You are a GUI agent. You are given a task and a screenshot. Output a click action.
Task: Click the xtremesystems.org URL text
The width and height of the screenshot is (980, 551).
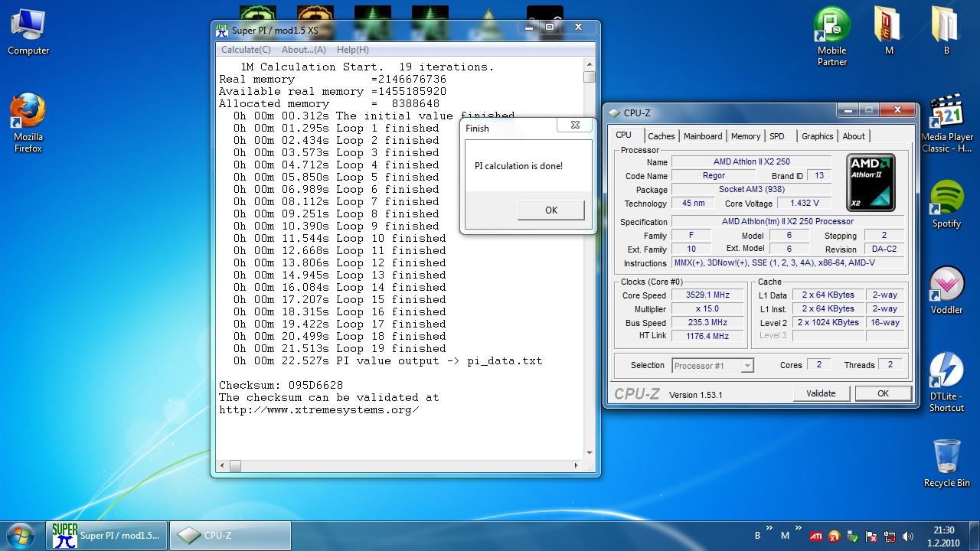tap(319, 409)
